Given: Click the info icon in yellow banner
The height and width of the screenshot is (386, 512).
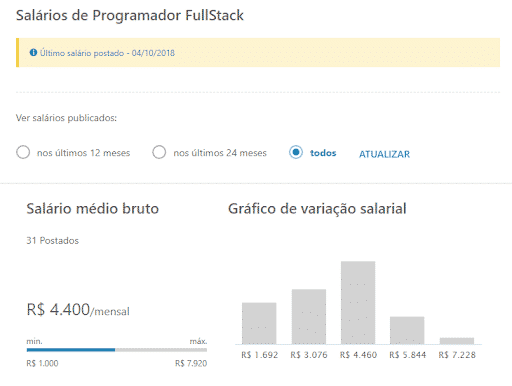Looking at the screenshot, I should [x=33, y=52].
